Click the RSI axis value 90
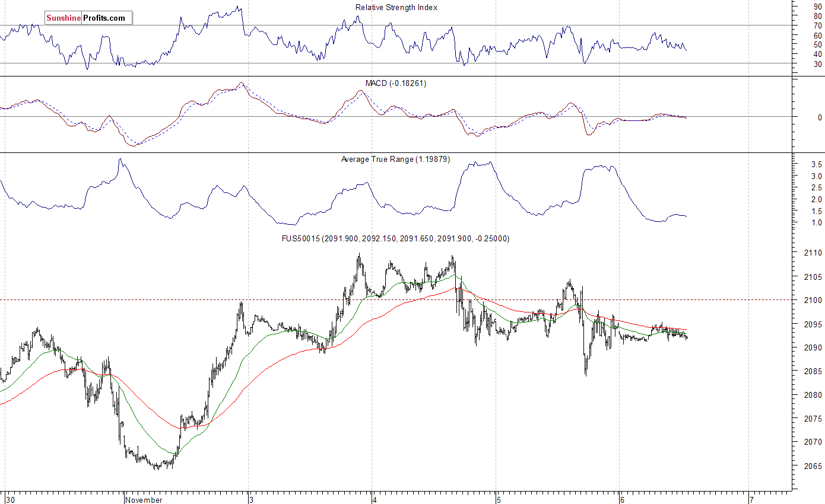This screenshot has height=504, width=825. click(x=817, y=7)
